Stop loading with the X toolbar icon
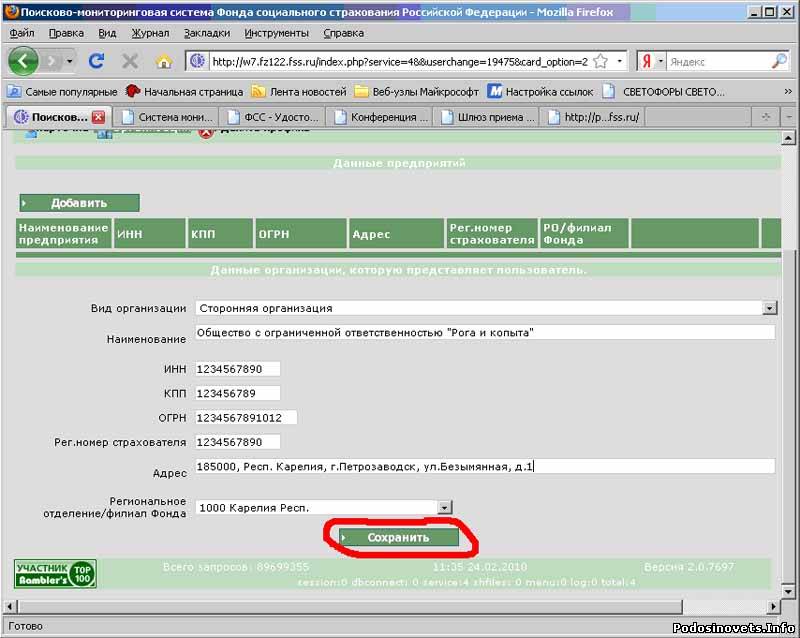 [130, 62]
